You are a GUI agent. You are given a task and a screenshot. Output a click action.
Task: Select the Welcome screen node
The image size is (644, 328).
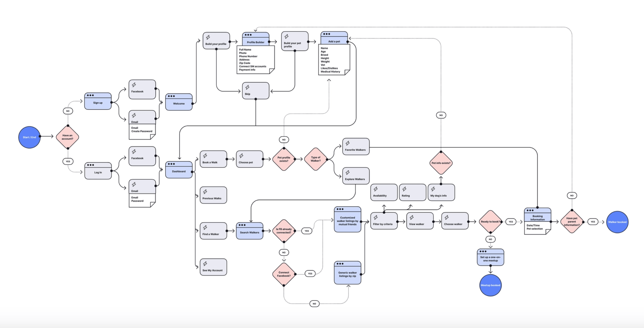[179, 102]
